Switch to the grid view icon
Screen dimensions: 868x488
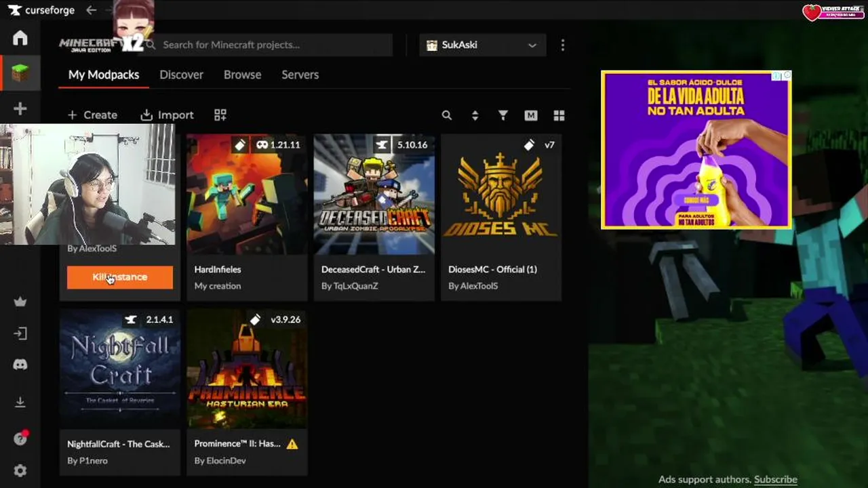pyautogui.click(x=559, y=115)
